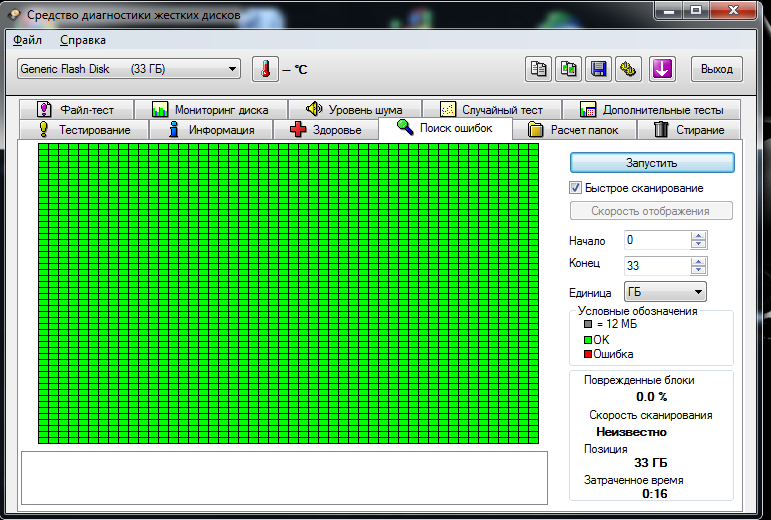Click into the Начало value field
The image size is (771, 520).
[657, 240]
